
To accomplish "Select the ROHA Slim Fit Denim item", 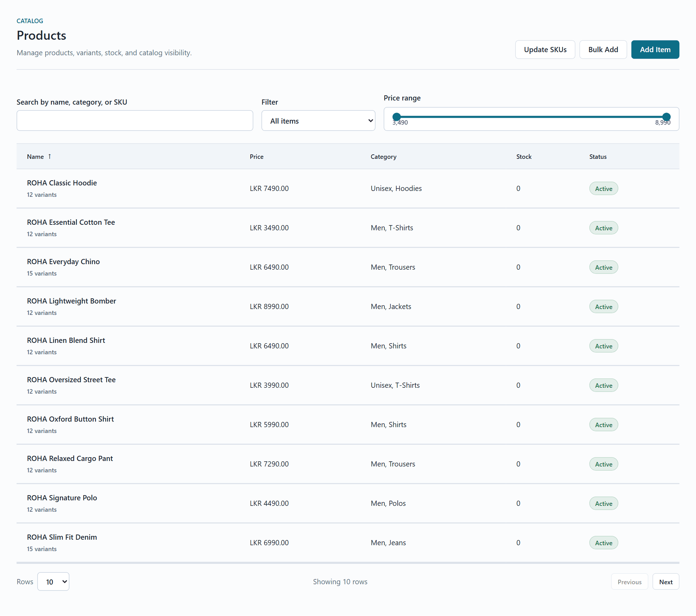I will (62, 537).
